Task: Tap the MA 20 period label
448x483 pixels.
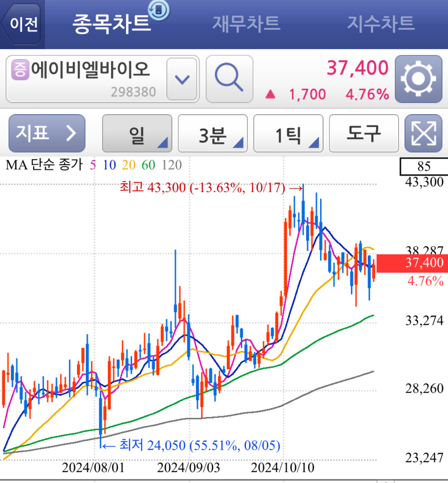Action: click(129, 165)
